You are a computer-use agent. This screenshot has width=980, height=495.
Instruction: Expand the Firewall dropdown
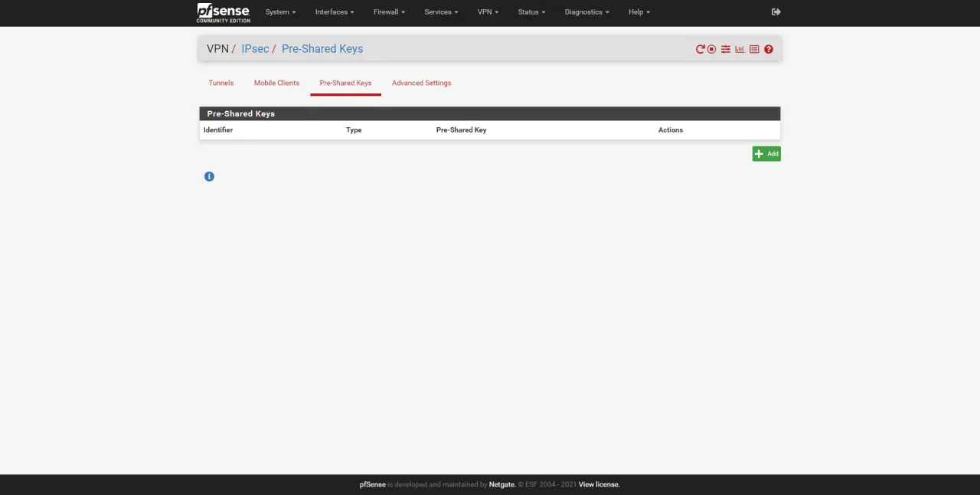tap(389, 12)
